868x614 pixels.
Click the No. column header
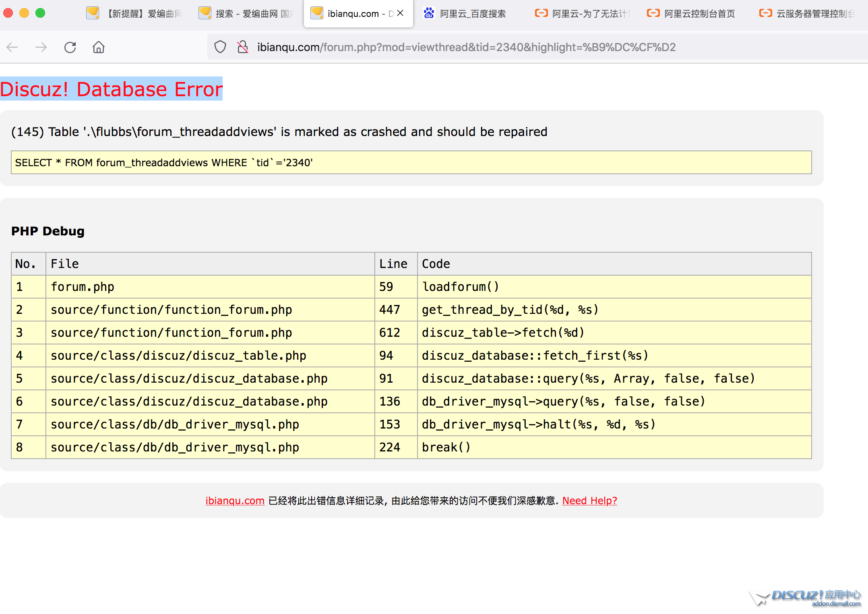29,264
